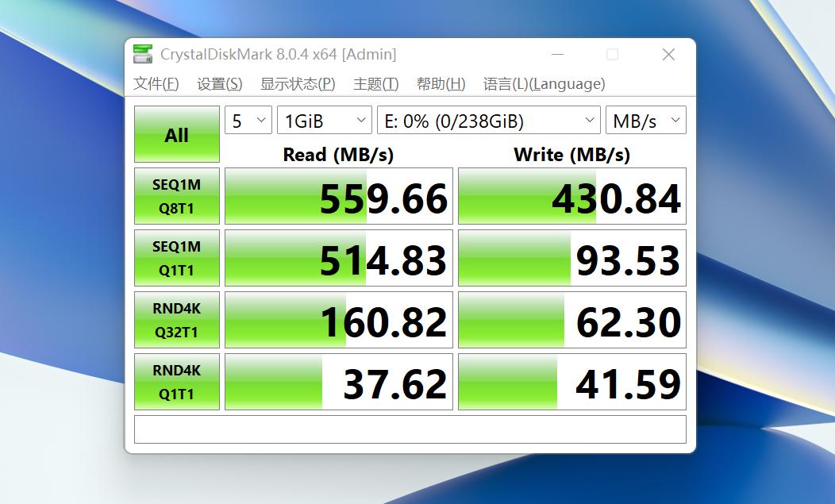The width and height of the screenshot is (835, 504).
Task: Click the 514.83 read result
Action: pos(339,258)
